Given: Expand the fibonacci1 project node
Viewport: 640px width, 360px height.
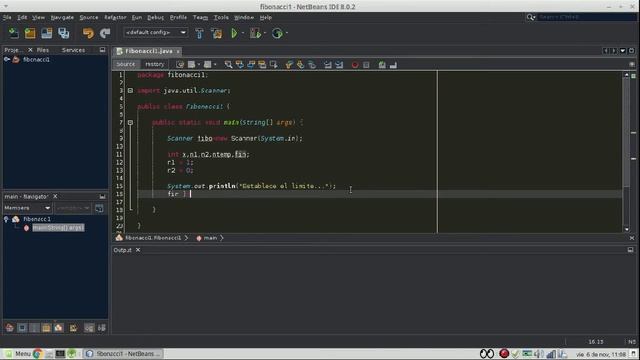Looking at the screenshot, I should [7, 60].
